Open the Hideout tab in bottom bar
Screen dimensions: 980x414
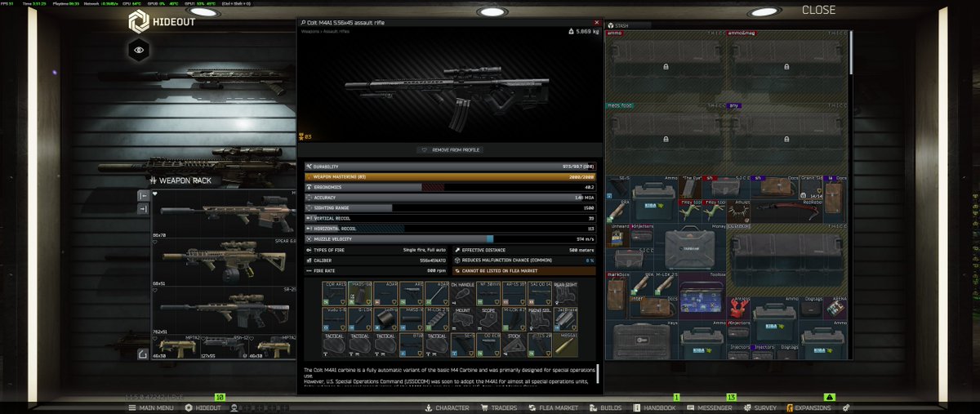click(x=203, y=407)
